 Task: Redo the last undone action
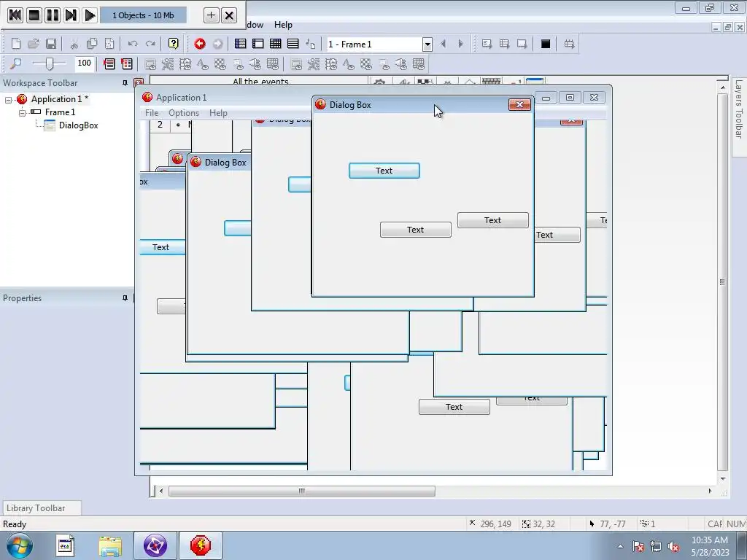150,44
